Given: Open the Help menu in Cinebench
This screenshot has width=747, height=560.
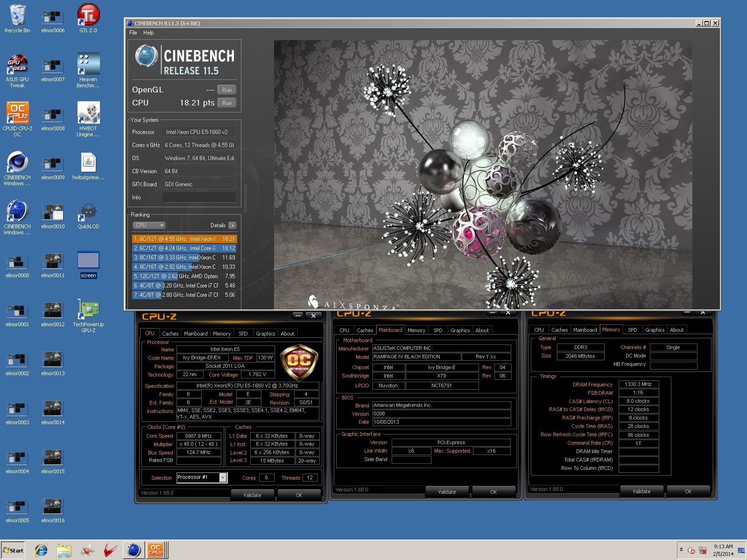Looking at the screenshot, I should [x=148, y=33].
